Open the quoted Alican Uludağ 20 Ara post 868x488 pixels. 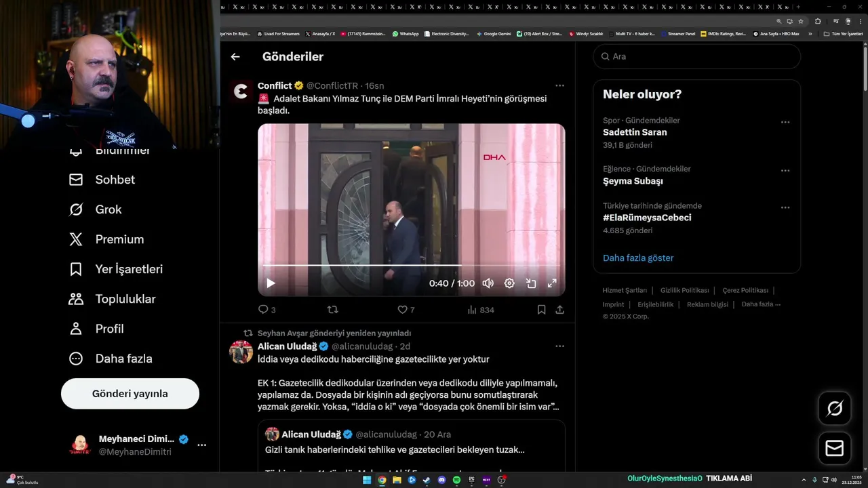[411, 445]
